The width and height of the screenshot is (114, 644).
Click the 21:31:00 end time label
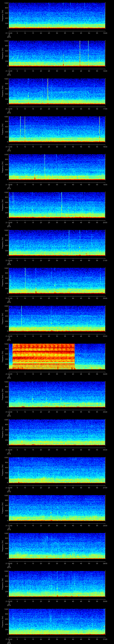(105, 639)
